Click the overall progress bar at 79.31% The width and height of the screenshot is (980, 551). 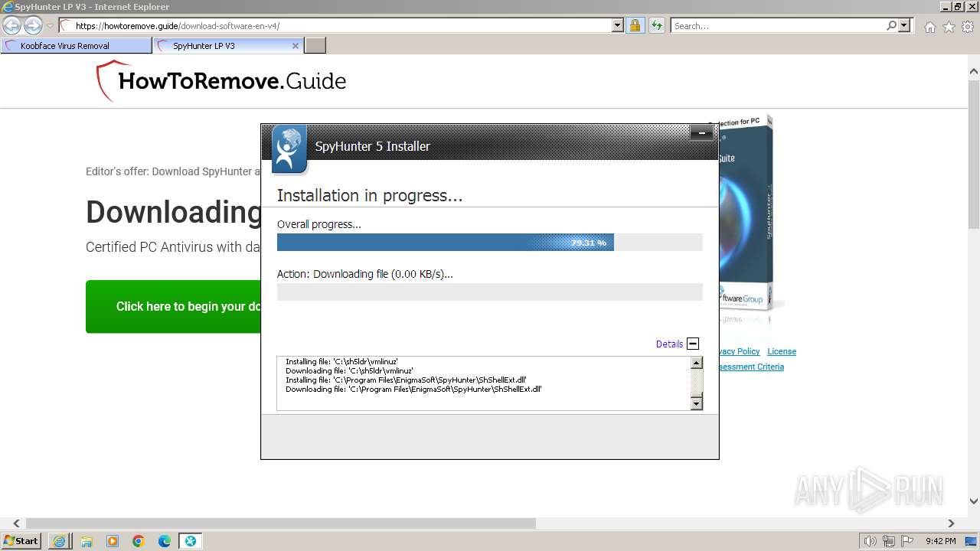(489, 243)
